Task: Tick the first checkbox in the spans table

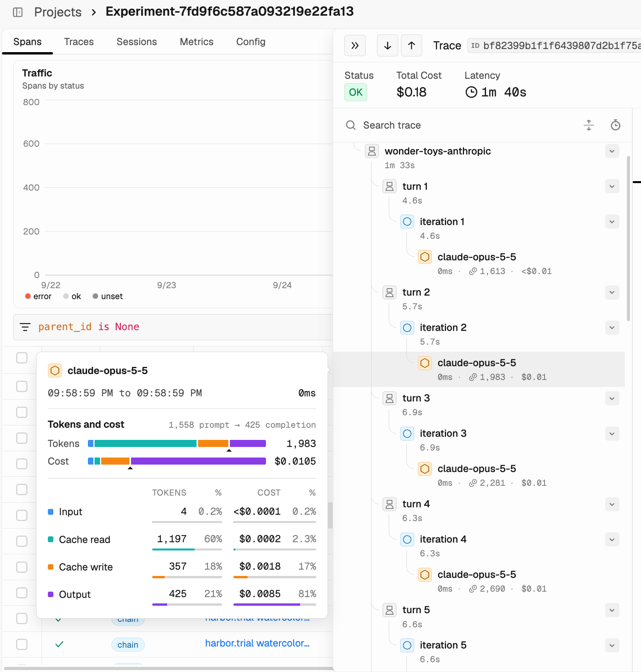Action: [x=22, y=358]
